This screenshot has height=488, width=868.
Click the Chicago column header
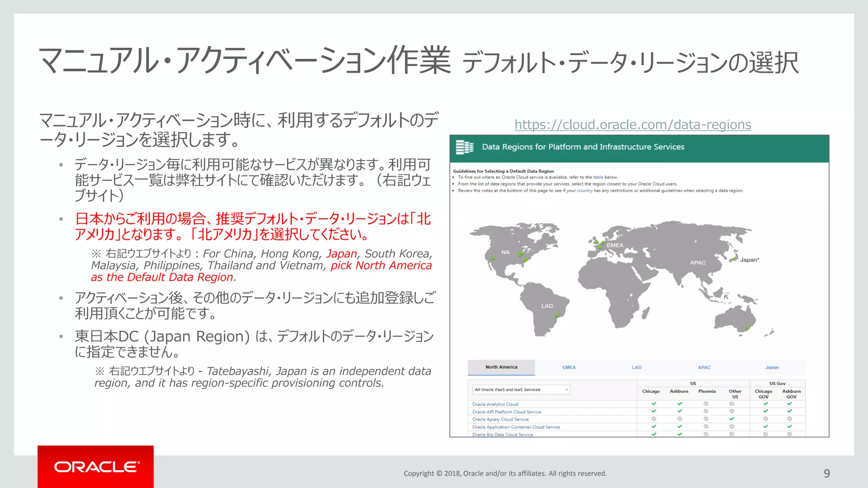(651, 391)
